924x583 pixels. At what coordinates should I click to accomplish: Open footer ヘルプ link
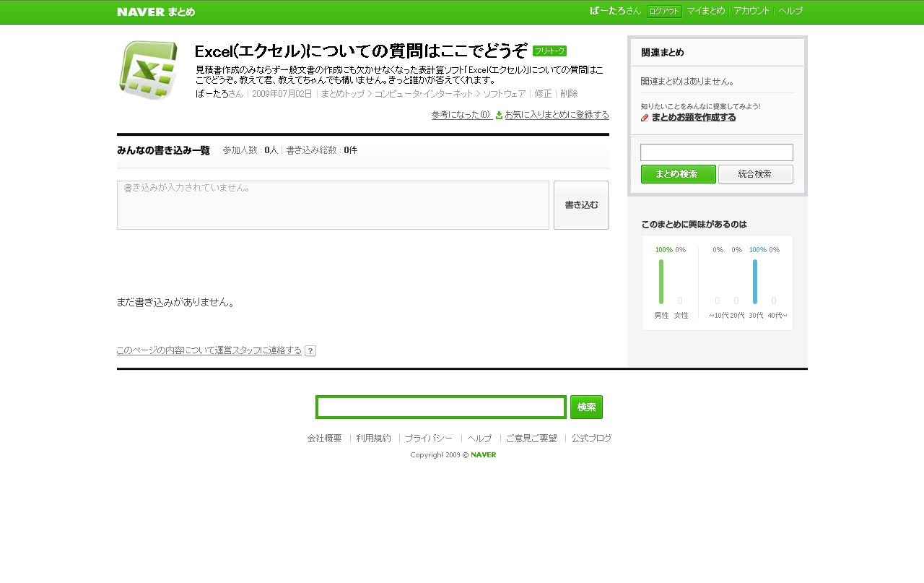tap(479, 439)
